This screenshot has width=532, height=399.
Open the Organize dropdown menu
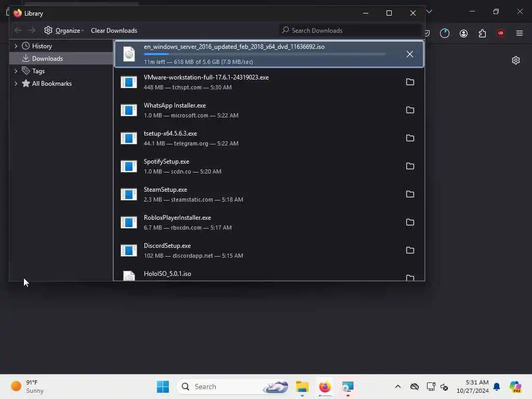[64, 31]
